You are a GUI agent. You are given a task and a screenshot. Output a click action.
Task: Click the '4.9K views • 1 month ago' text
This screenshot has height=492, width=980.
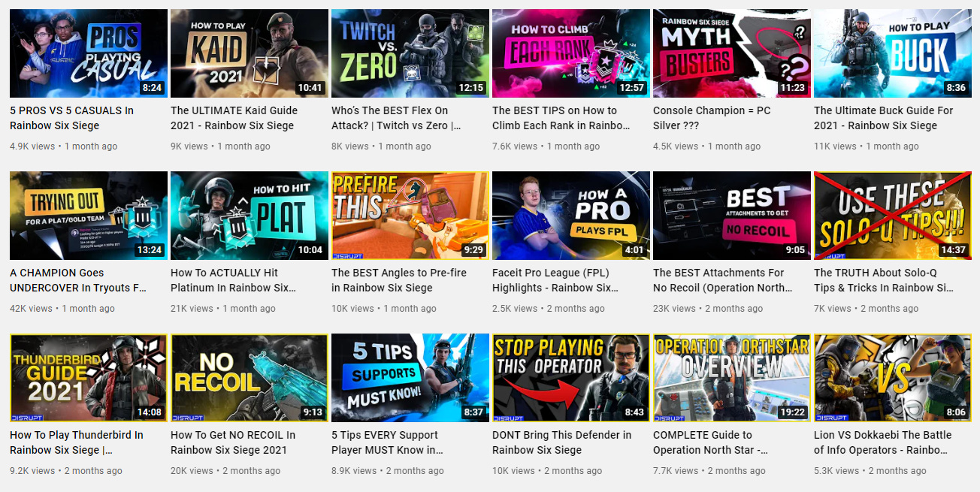click(x=64, y=146)
